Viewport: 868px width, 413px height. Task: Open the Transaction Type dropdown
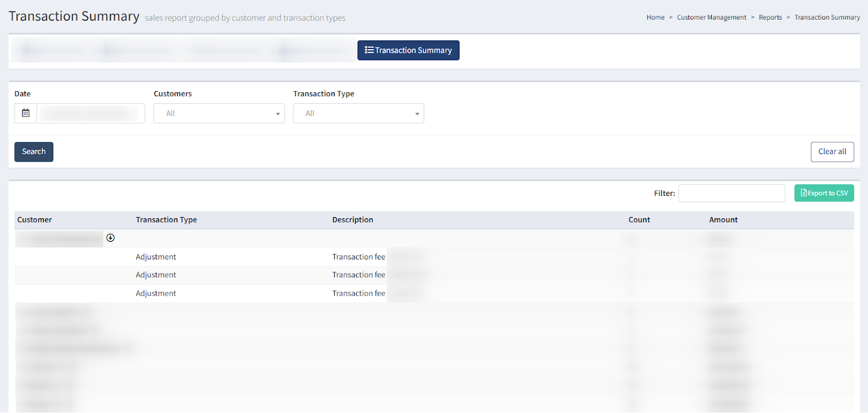click(x=358, y=113)
